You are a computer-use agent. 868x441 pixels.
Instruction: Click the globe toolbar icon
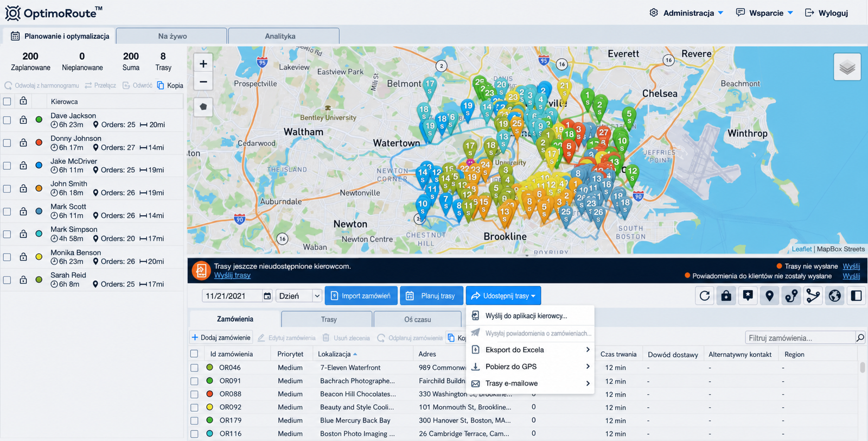(835, 296)
